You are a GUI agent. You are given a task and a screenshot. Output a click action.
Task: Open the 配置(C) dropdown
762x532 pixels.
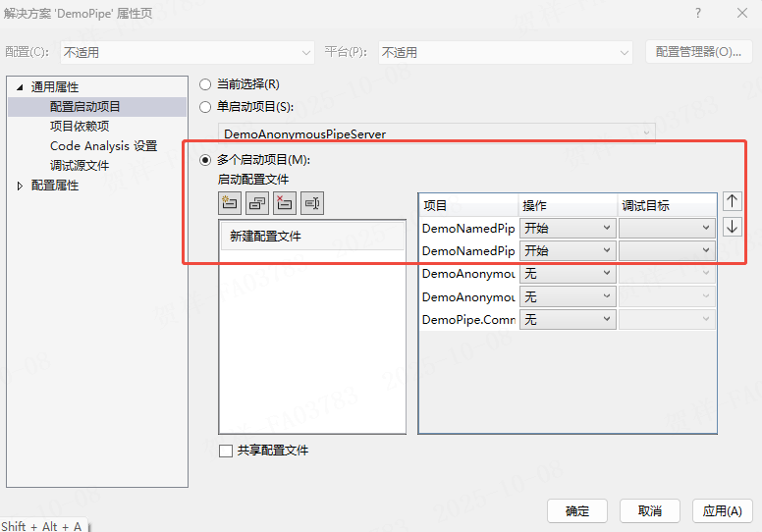pyautogui.click(x=188, y=52)
